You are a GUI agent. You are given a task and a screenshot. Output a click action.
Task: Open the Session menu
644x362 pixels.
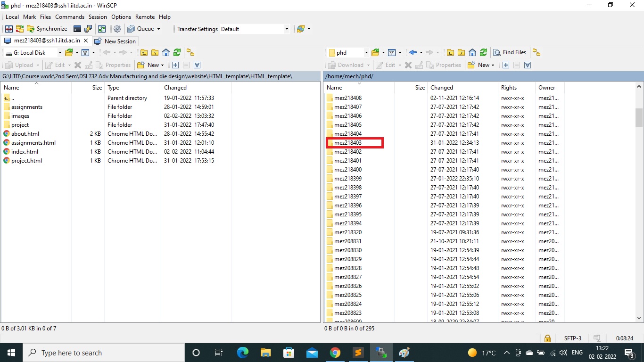[98, 16]
